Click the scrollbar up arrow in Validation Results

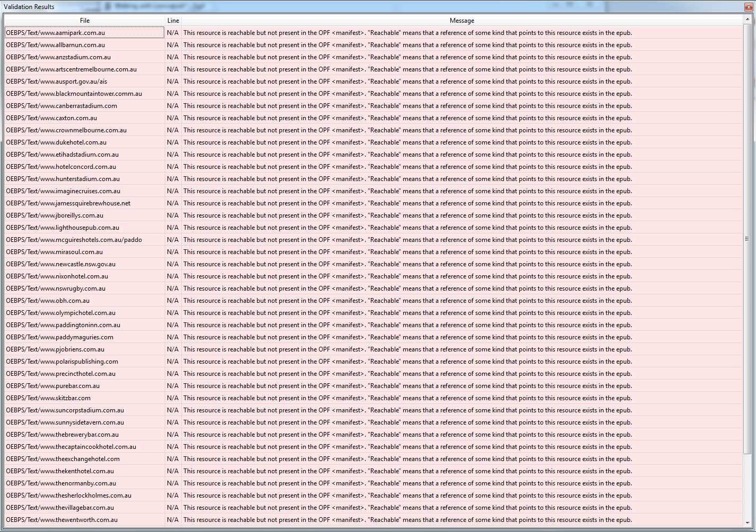[x=748, y=19]
